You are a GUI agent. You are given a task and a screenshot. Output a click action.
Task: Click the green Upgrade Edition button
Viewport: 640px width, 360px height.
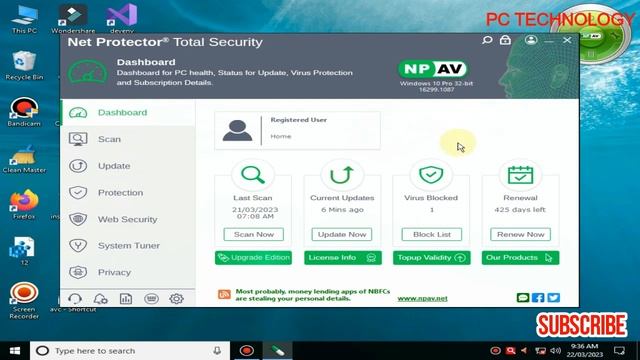click(x=253, y=258)
